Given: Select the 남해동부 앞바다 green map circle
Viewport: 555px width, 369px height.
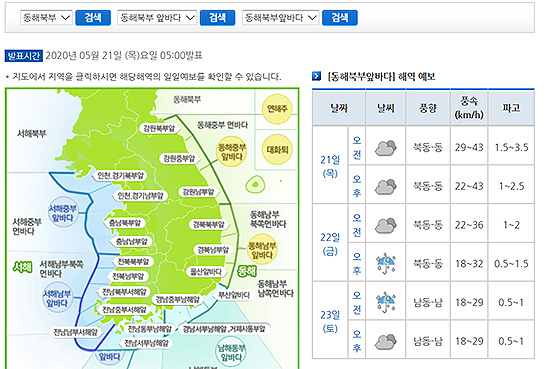Looking at the screenshot, I should pos(231,352).
